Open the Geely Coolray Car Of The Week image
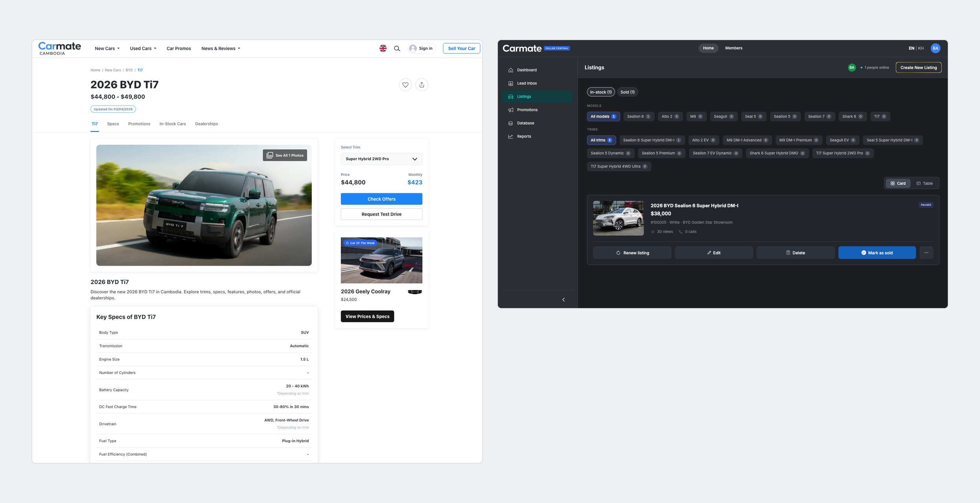980x503 pixels. point(381,260)
